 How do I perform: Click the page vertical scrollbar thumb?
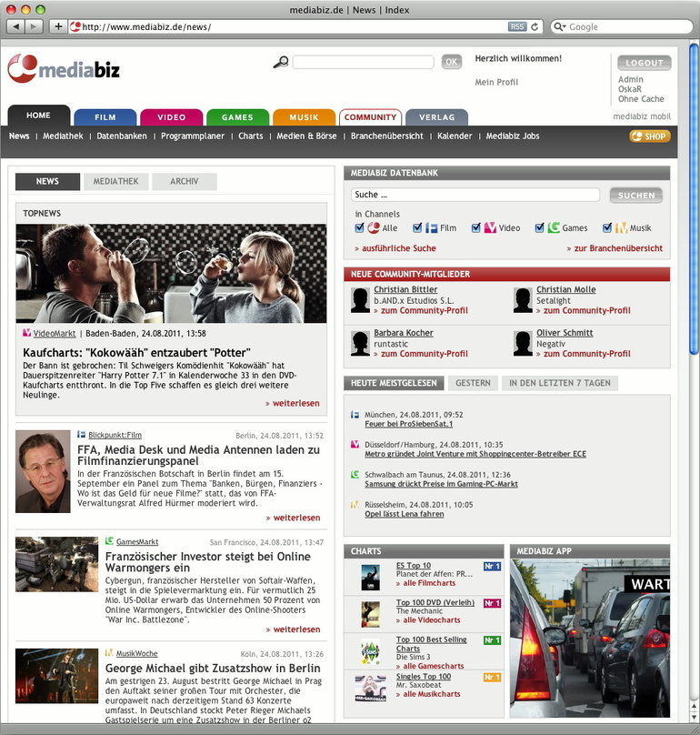694,199
